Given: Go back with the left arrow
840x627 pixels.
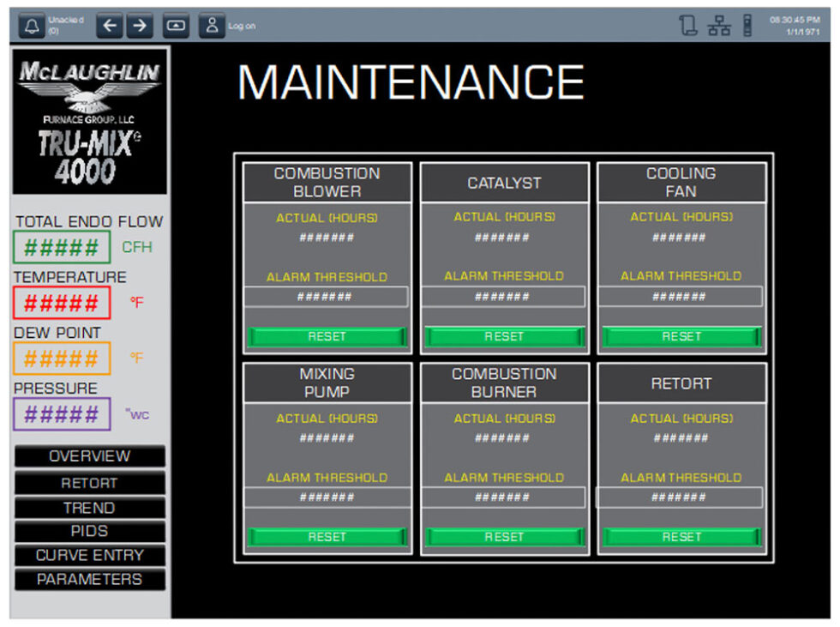Looking at the screenshot, I should pyautogui.click(x=109, y=26).
